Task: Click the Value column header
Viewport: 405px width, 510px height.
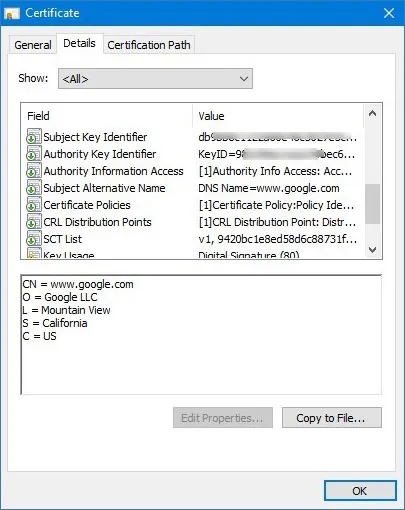Action: (278, 116)
